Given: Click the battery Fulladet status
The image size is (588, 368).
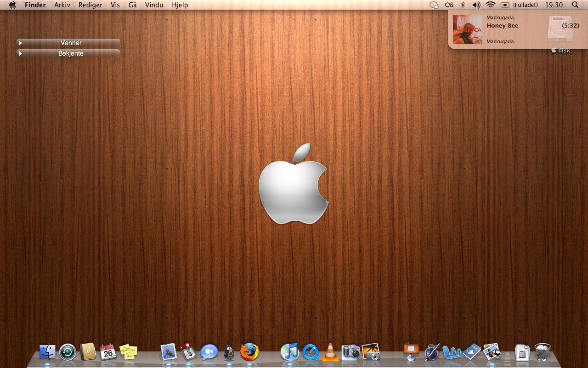Looking at the screenshot, I should click(519, 5).
